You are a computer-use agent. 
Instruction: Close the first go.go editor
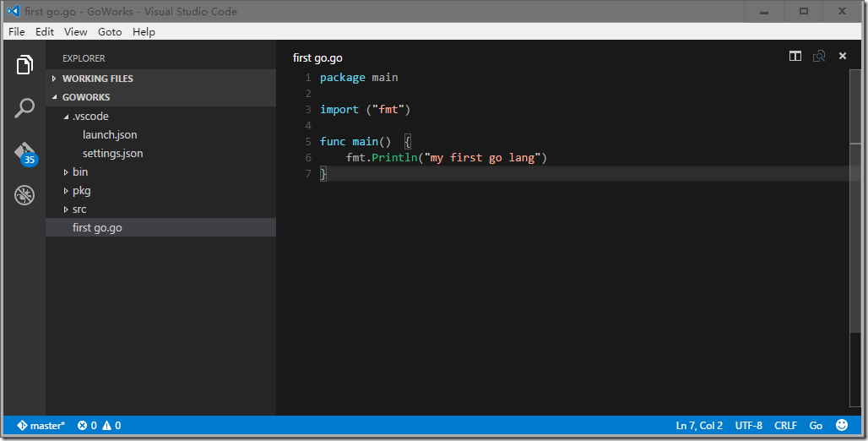[x=842, y=57]
